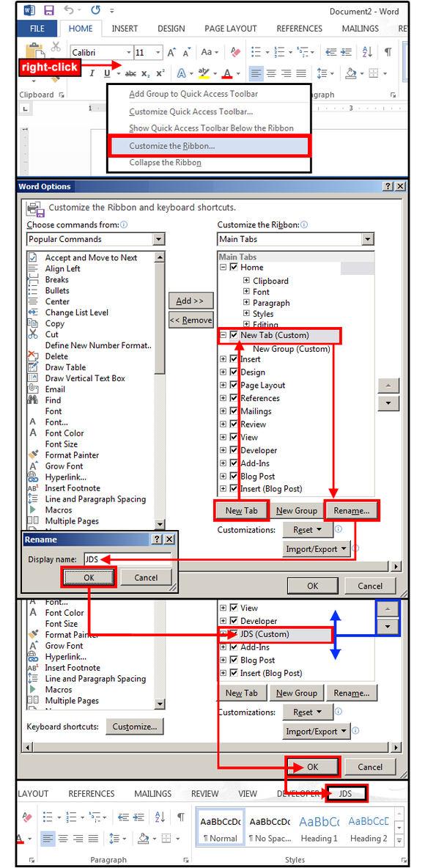Uncheck the New Tab (Custom) checkbox

pyautogui.click(x=234, y=335)
